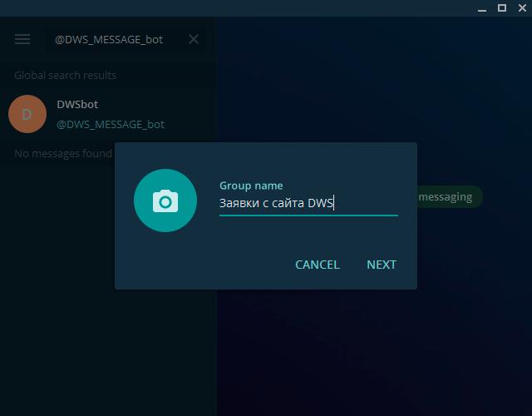Close the Telegram window
532x416 pixels.
click(x=523, y=7)
